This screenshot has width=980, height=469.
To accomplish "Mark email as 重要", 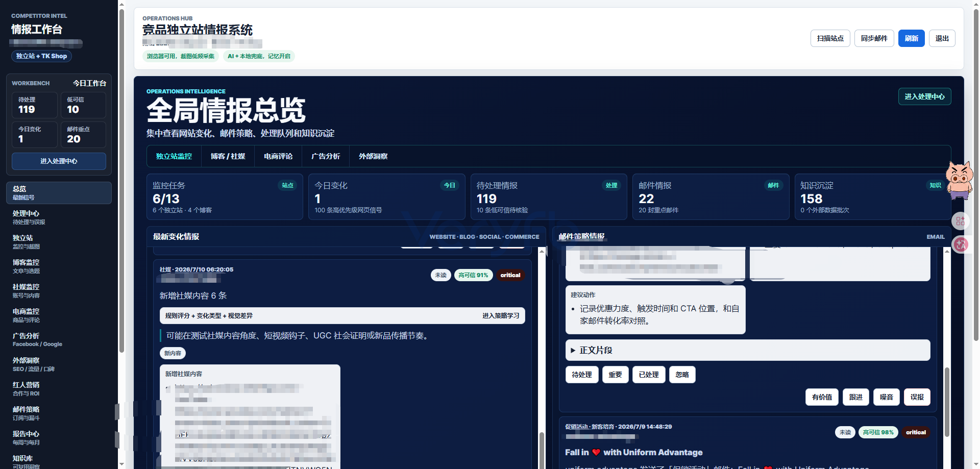I will pos(615,375).
